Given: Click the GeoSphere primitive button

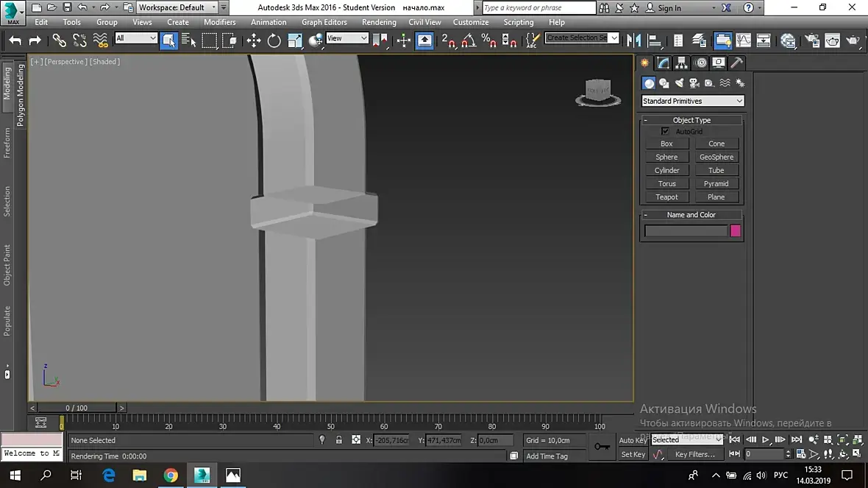Looking at the screenshot, I should coord(716,158).
